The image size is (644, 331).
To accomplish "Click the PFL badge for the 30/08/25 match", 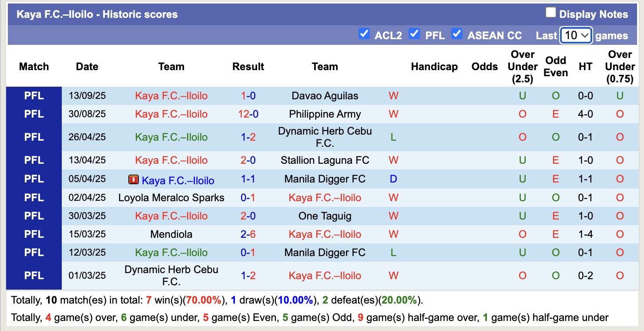I will (x=34, y=114).
